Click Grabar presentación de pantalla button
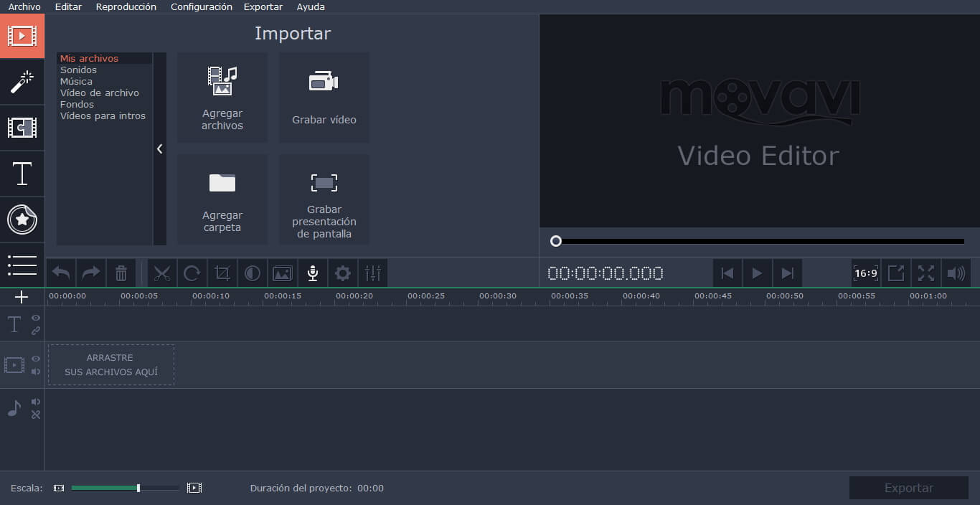 324,199
